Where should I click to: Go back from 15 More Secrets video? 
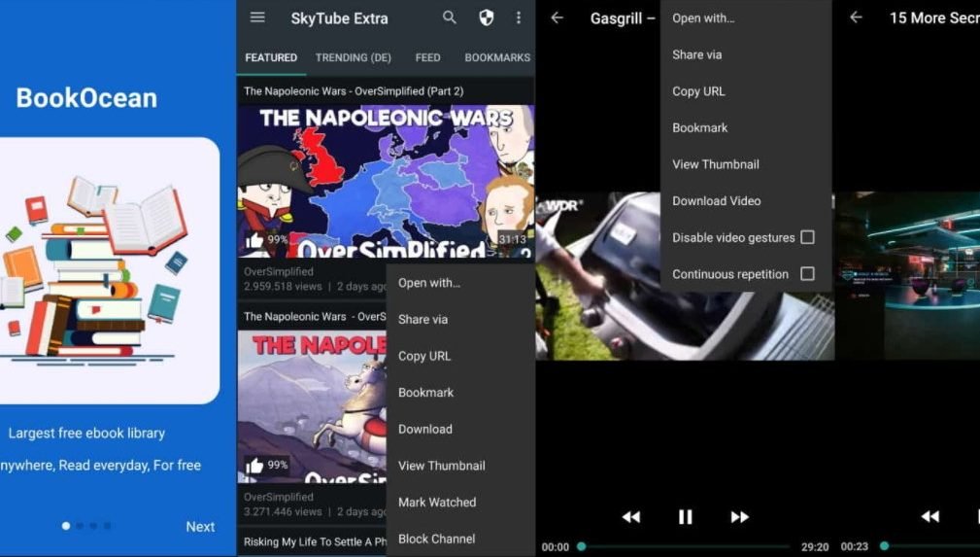pos(856,17)
